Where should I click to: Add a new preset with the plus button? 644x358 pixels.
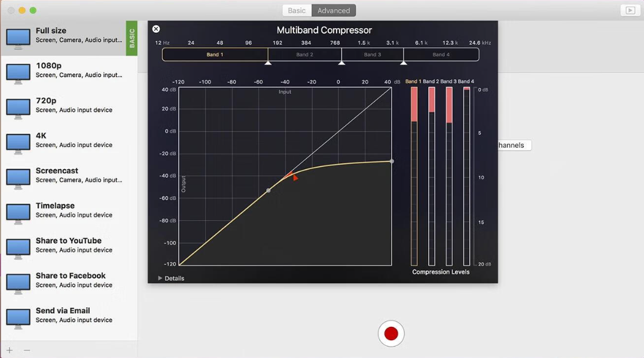pos(10,350)
